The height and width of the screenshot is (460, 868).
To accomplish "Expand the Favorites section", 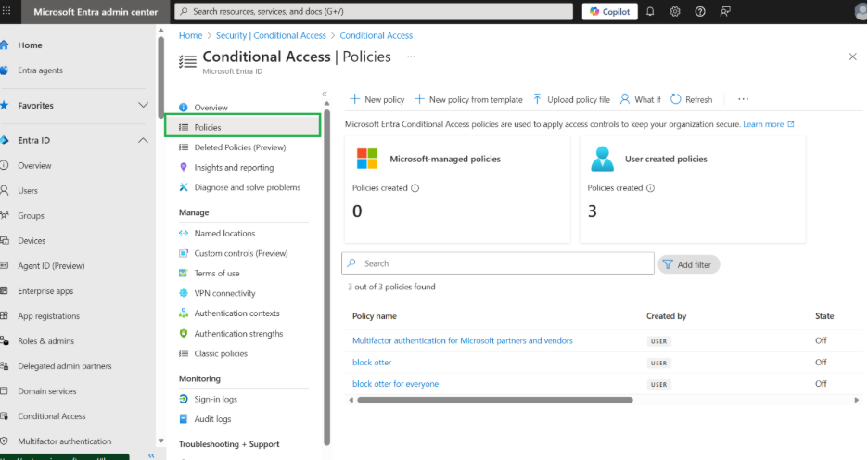I will pos(143,106).
